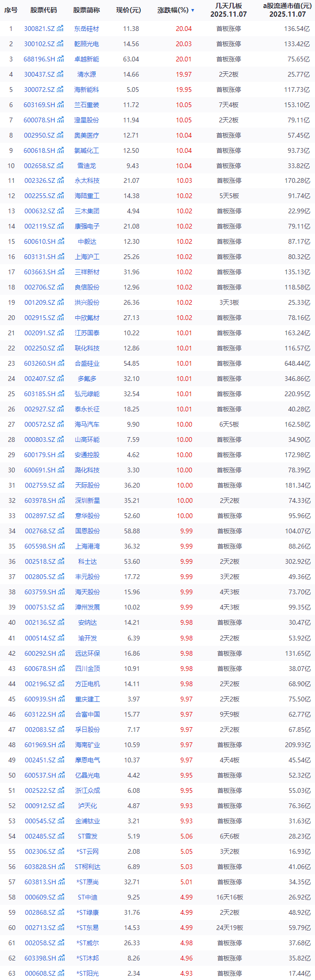
Task: Open stock code link 600078.SH
Action: [39, 120]
